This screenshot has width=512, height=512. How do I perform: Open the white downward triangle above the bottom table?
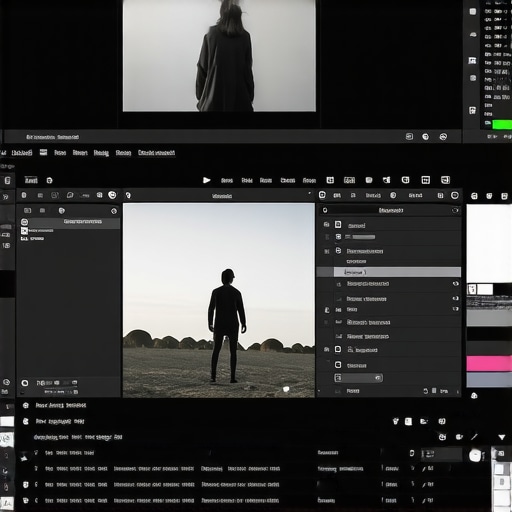(x=502, y=437)
